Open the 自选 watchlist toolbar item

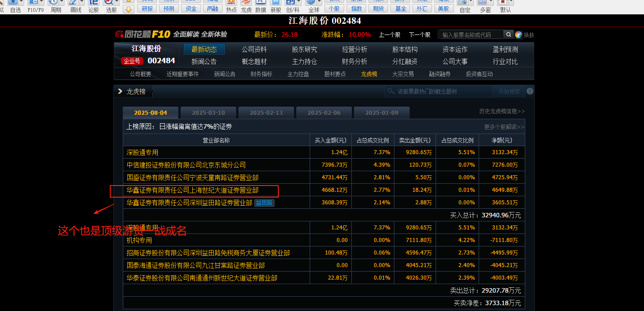click(15, 6)
